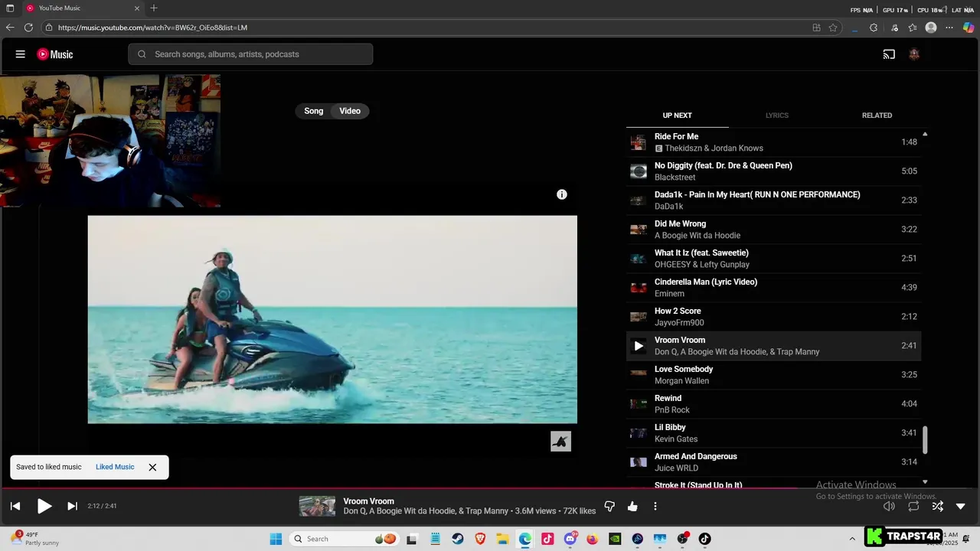
Task: Click the Cast to device icon
Action: pos(889,54)
